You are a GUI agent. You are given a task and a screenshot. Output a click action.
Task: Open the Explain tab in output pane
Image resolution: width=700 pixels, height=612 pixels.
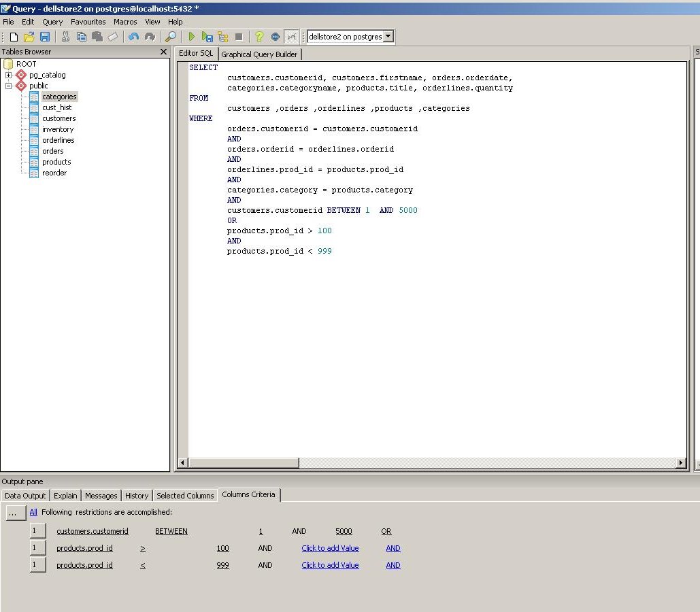pyautogui.click(x=65, y=496)
